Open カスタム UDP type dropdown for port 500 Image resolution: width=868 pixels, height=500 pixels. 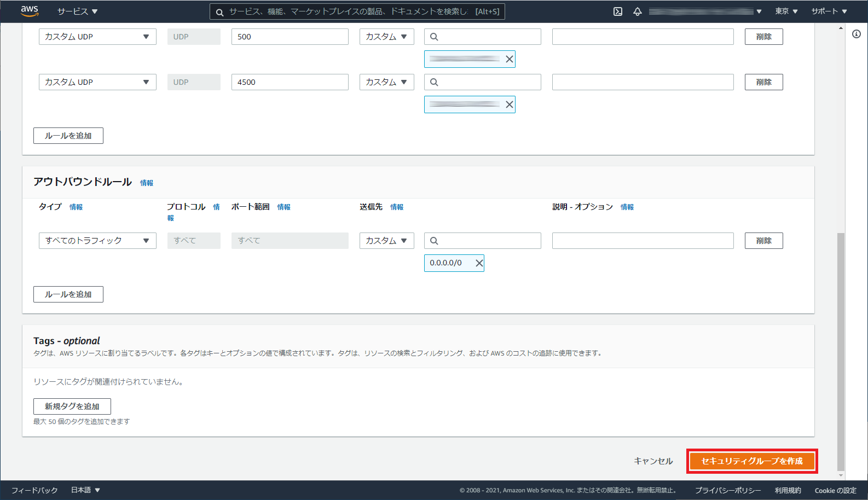(x=97, y=37)
